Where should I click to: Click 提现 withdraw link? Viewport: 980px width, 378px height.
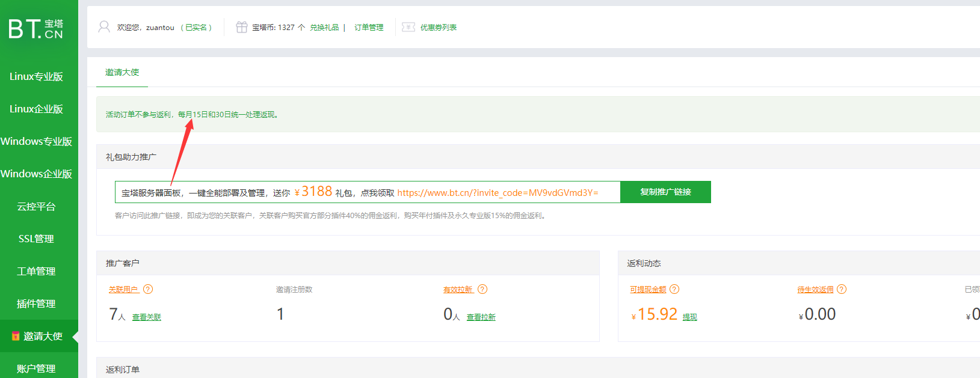689,317
